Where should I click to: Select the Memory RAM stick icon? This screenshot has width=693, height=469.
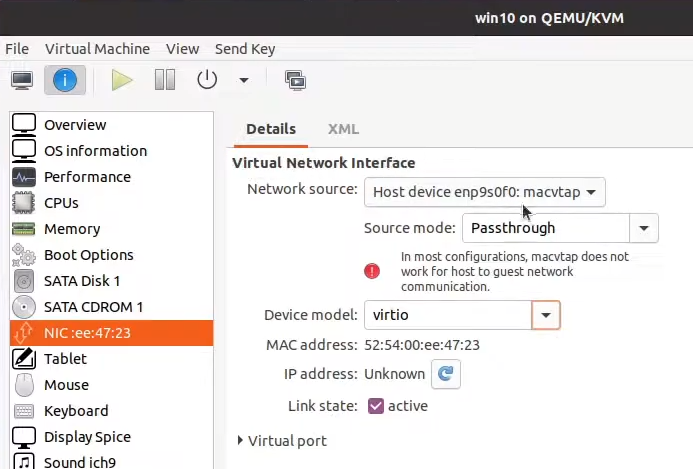point(24,229)
